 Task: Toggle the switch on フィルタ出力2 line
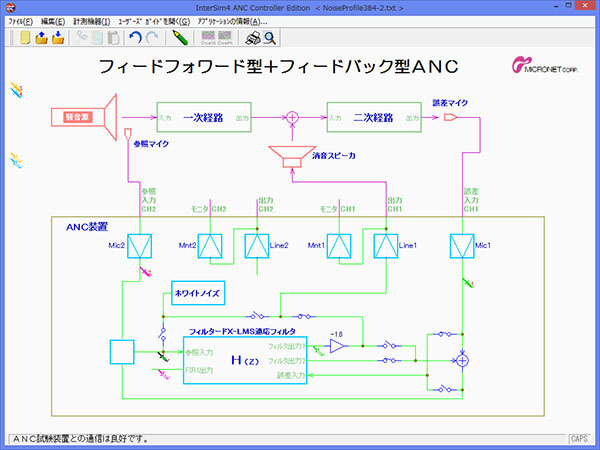[x=389, y=360]
